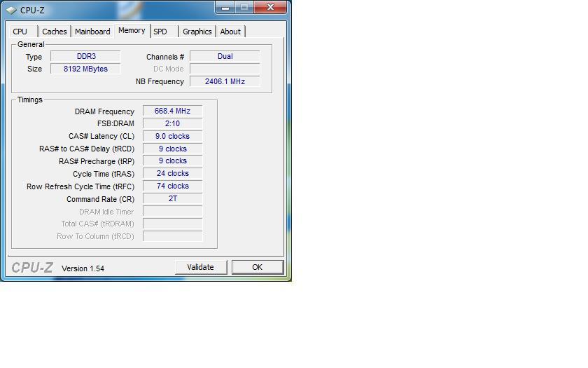The width and height of the screenshot is (588, 368).
Task: Click the 'DRAM Frequency' label
Action: pyautogui.click(x=104, y=111)
